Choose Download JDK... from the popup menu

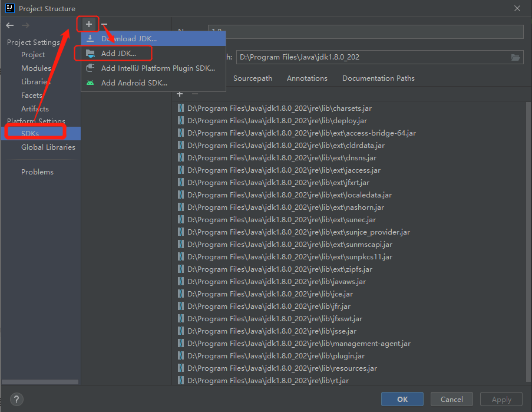click(153, 39)
